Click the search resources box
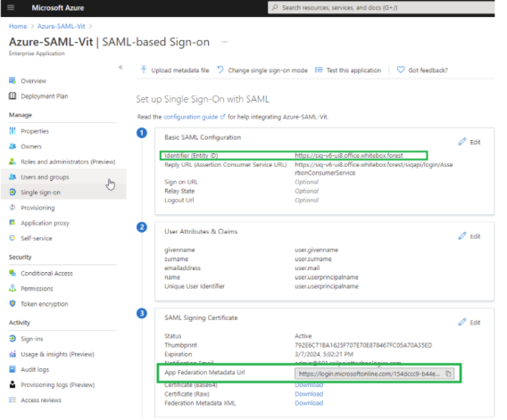This screenshot has height=420, width=507. tap(381, 7)
